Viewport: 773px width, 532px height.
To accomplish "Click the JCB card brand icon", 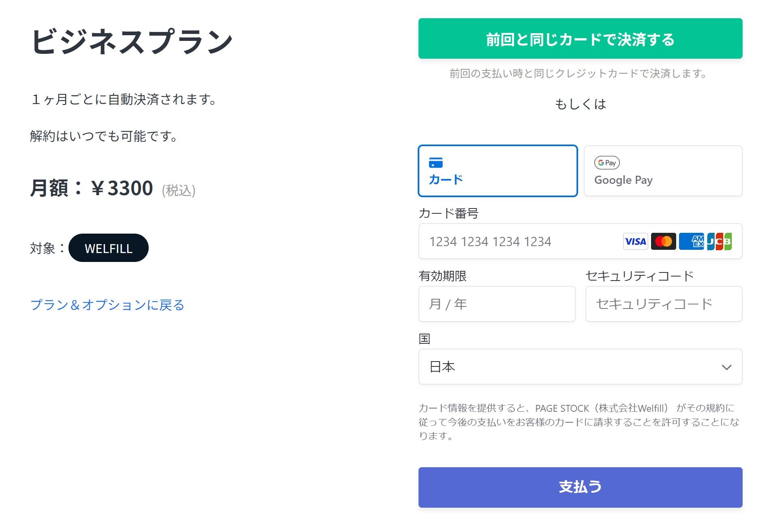I will (719, 241).
